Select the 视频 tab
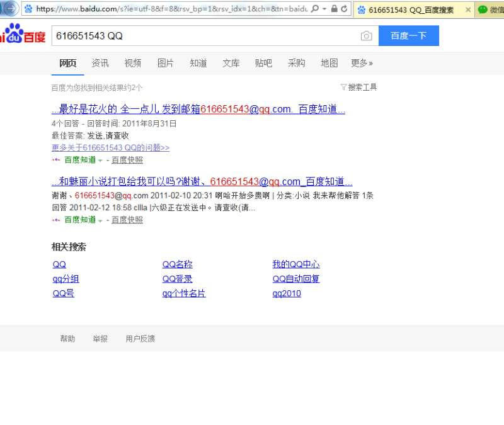 [133, 63]
